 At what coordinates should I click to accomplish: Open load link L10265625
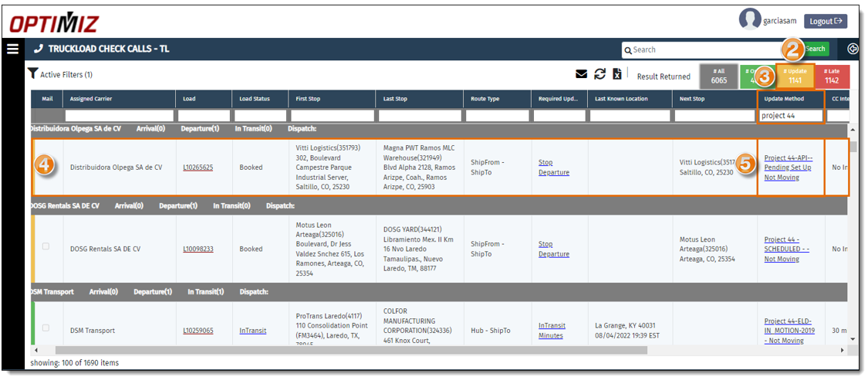coord(198,168)
